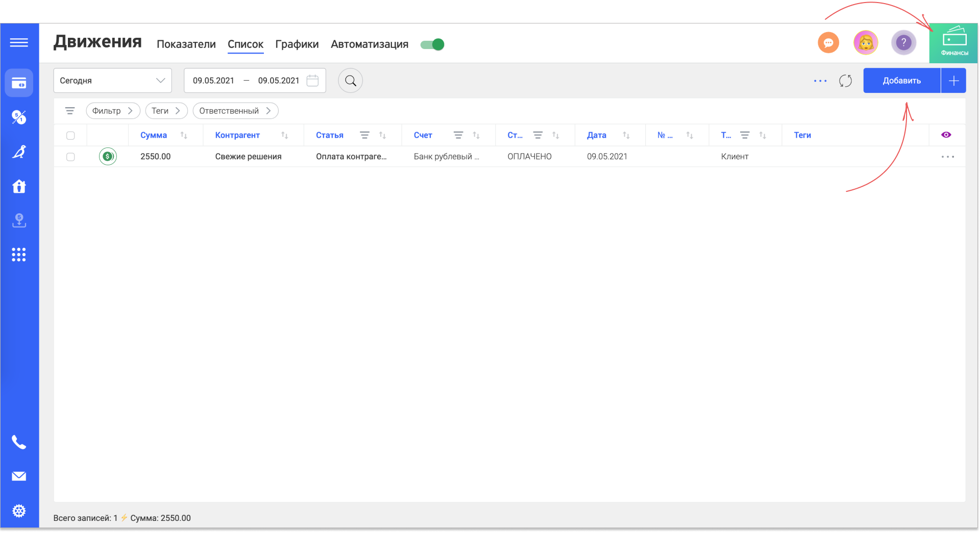Click the Клиент type cell
Viewport: 980px width, 551px height.
pyautogui.click(x=735, y=157)
